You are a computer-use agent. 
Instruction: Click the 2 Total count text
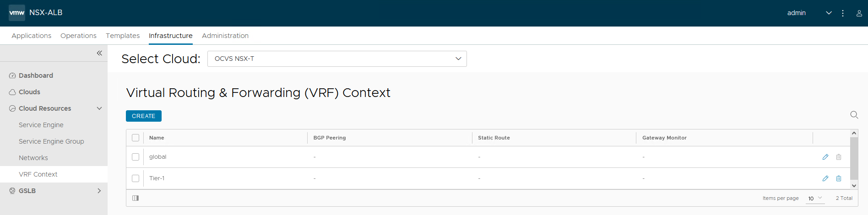tap(844, 198)
